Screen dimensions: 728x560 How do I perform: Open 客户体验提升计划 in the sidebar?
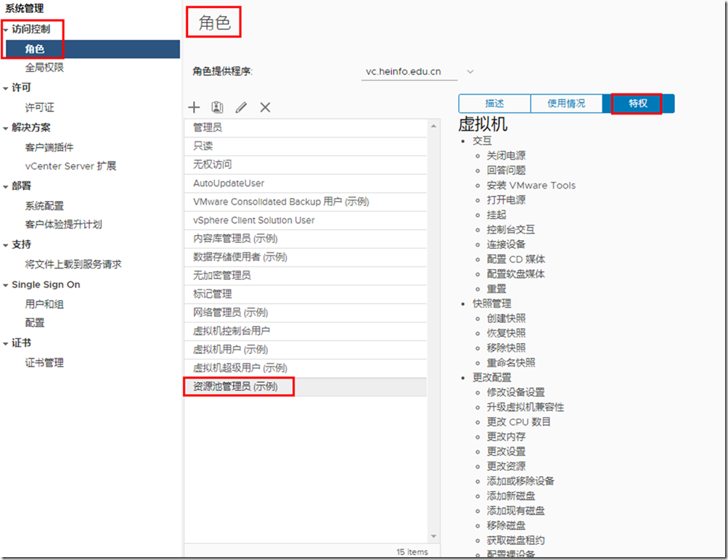tap(64, 225)
